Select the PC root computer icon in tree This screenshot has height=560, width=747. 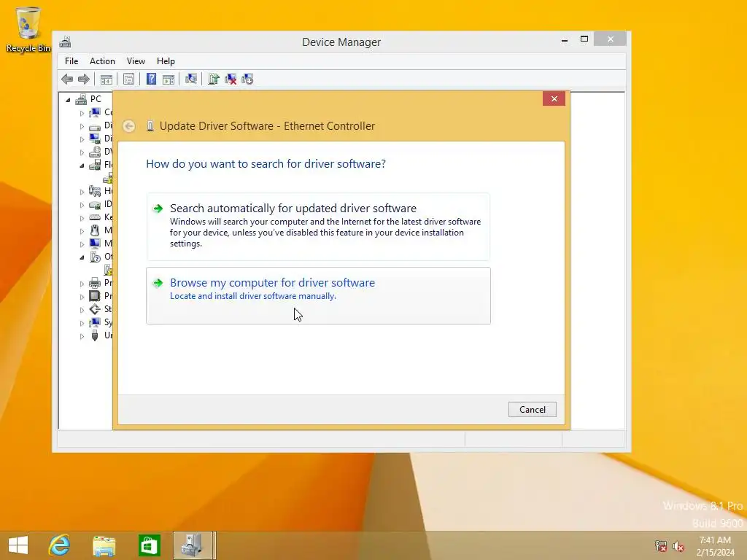pyautogui.click(x=82, y=99)
